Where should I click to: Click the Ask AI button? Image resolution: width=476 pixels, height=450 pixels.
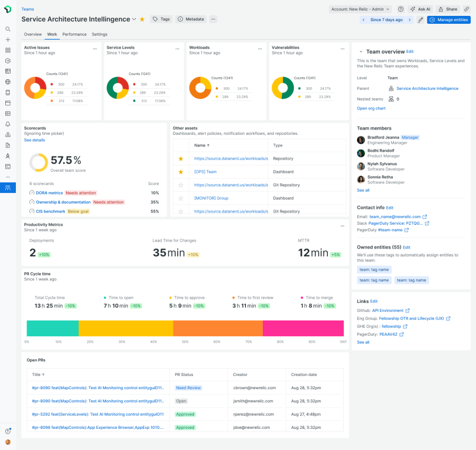[x=420, y=9]
